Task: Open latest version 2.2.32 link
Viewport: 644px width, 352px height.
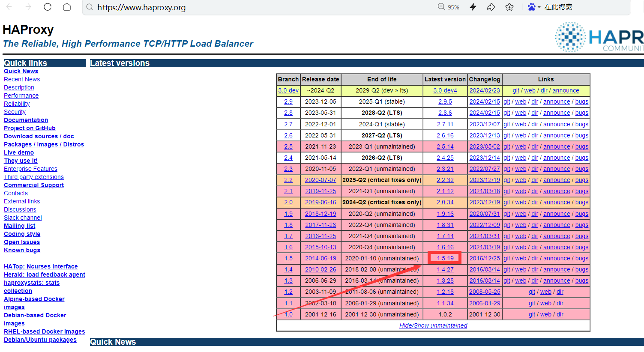Action: (x=445, y=180)
